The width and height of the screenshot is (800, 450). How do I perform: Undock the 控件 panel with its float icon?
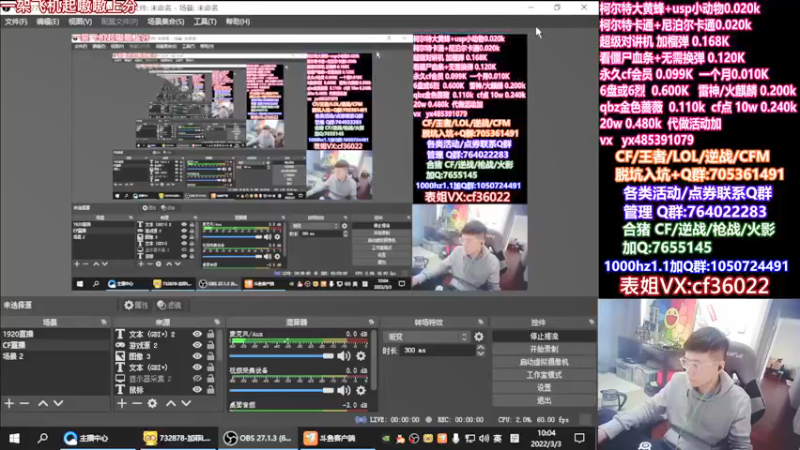tap(591, 322)
